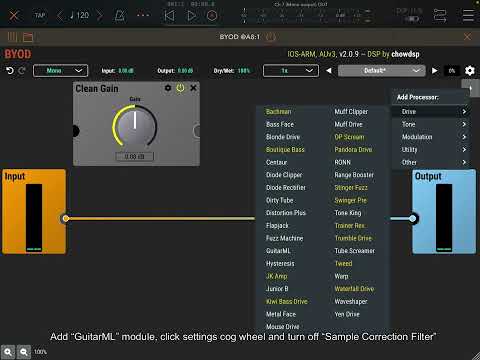Close the BYOD plugin window
This screenshot has width=480, height=360.
point(467,37)
